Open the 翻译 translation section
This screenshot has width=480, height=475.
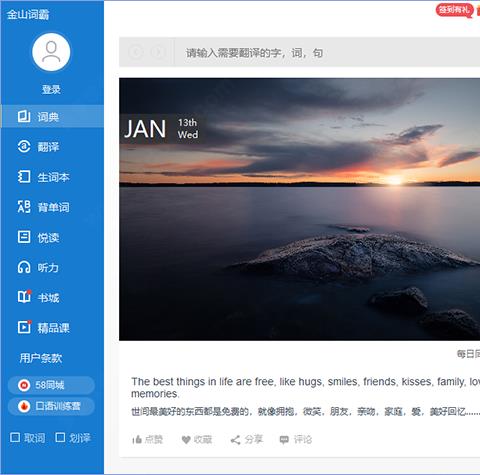point(52,147)
